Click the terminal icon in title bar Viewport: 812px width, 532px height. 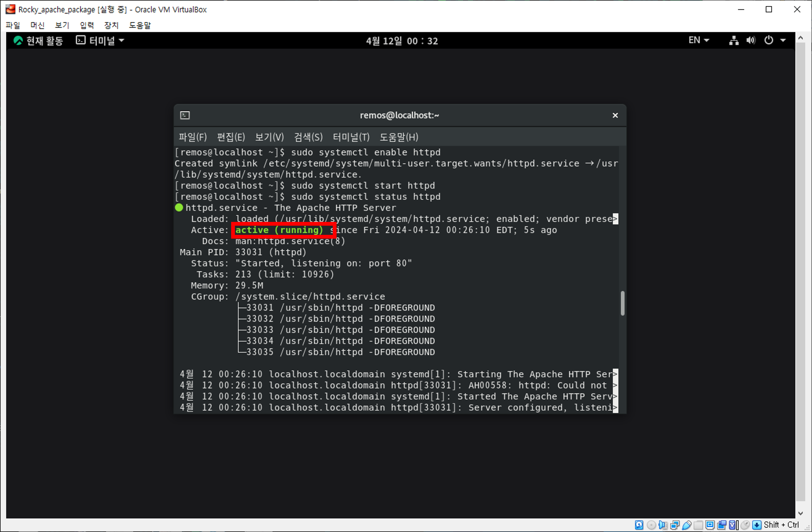coord(185,115)
